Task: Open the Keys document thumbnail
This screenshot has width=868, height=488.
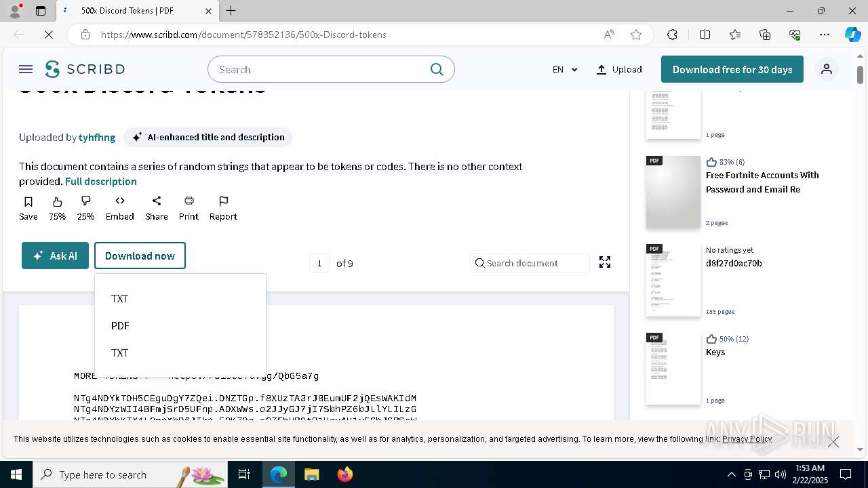Action: [673, 369]
